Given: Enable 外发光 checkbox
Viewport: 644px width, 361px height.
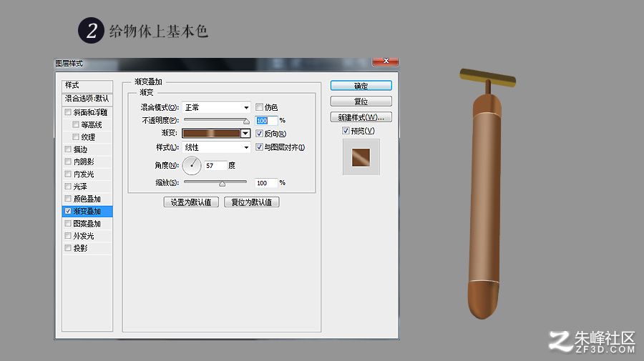Looking at the screenshot, I should click(68, 236).
